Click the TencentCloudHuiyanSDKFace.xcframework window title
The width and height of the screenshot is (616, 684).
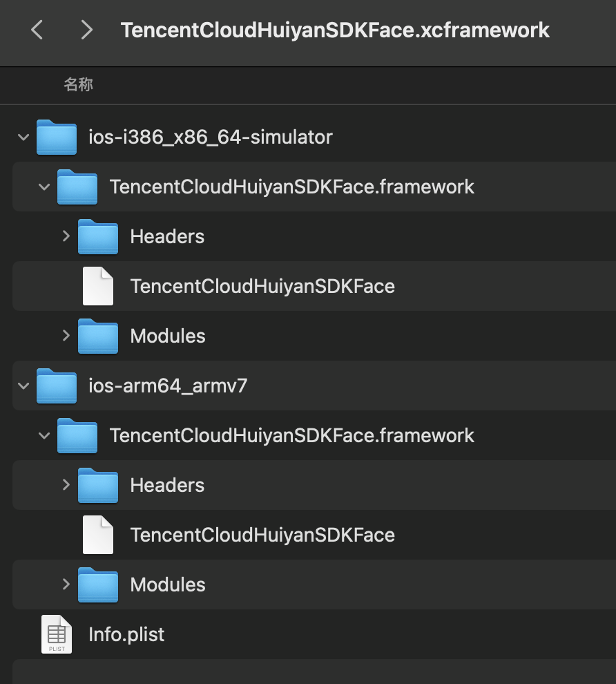point(335,30)
